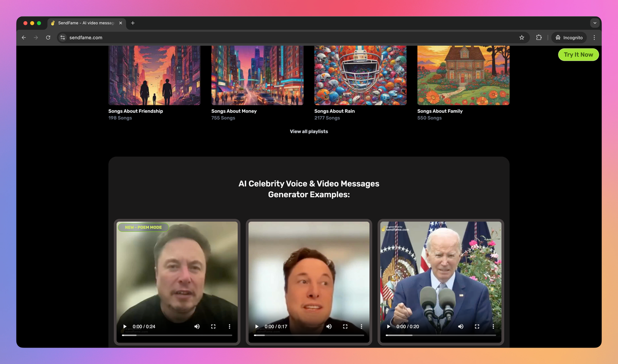The width and height of the screenshot is (618, 364).
Task: Click the NEW - POEM MODE badge
Action: (x=143, y=227)
